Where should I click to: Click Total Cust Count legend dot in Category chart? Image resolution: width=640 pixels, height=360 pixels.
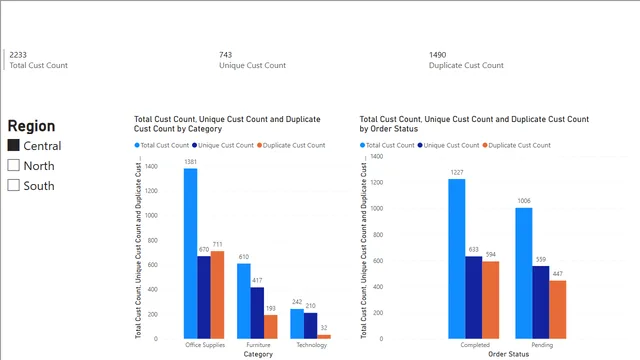point(137,145)
